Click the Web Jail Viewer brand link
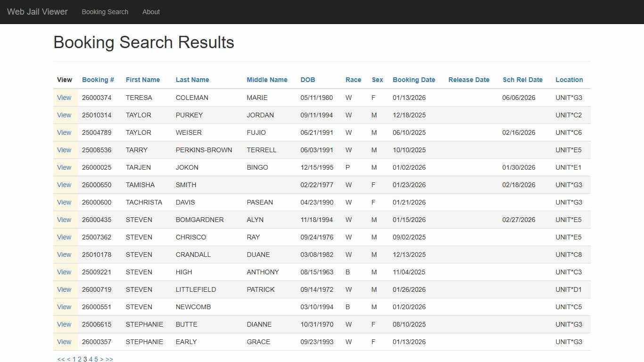Image resolution: width=644 pixels, height=362 pixels. (x=37, y=12)
